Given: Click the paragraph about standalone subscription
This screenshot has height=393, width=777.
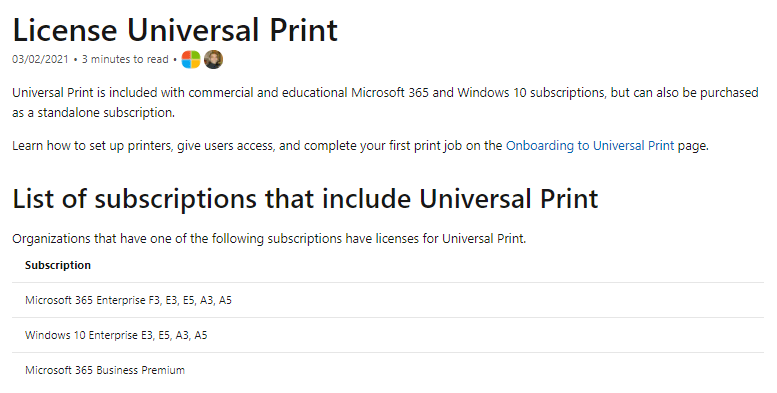Looking at the screenshot, I should (x=385, y=103).
